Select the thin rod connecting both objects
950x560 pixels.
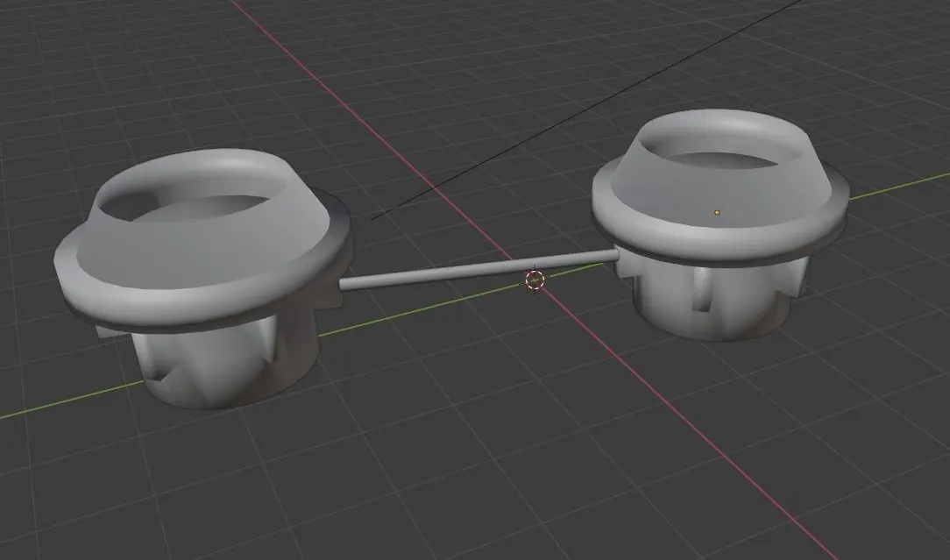[479, 270]
